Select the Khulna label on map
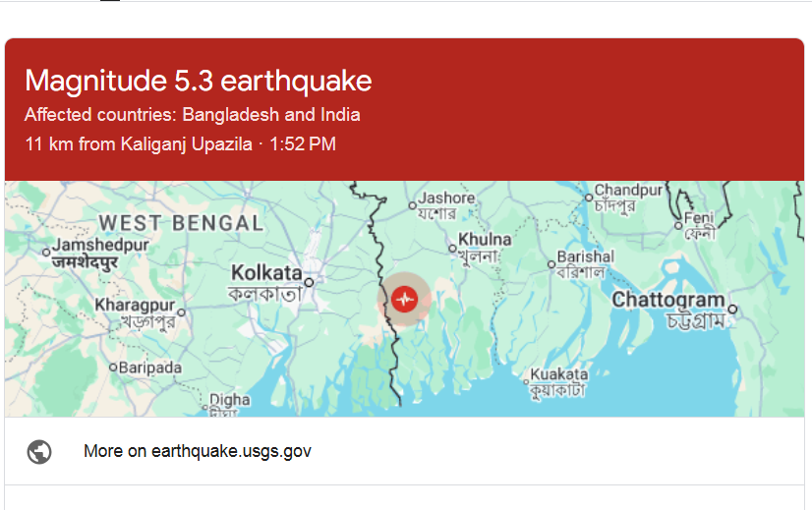Screen dimensions: 812x510 pos(486,240)
